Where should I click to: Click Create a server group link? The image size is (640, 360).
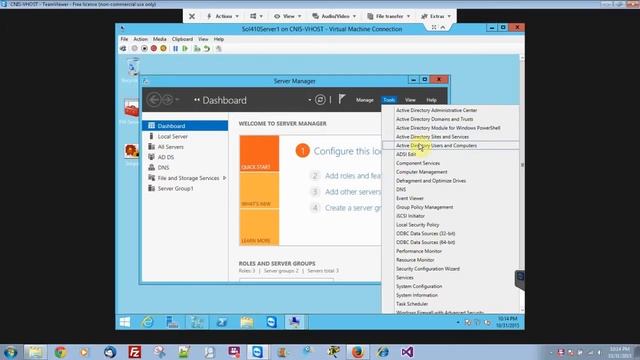353,208
